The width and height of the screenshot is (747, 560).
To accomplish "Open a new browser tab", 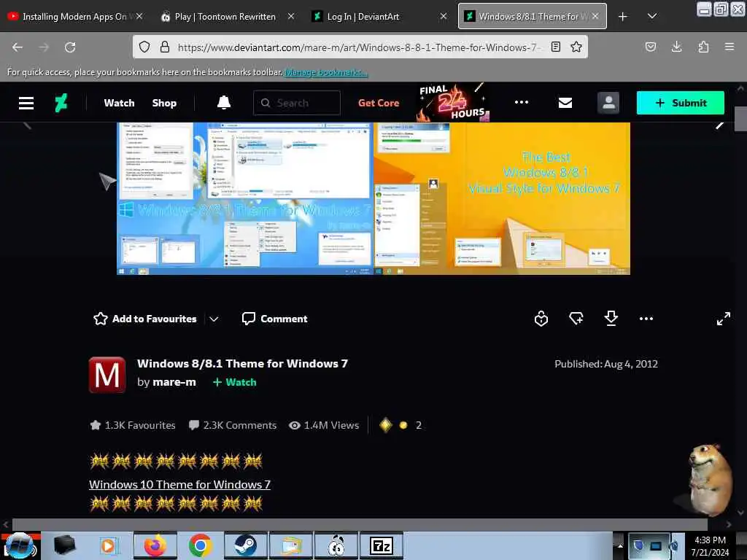I will coord(623,17).
